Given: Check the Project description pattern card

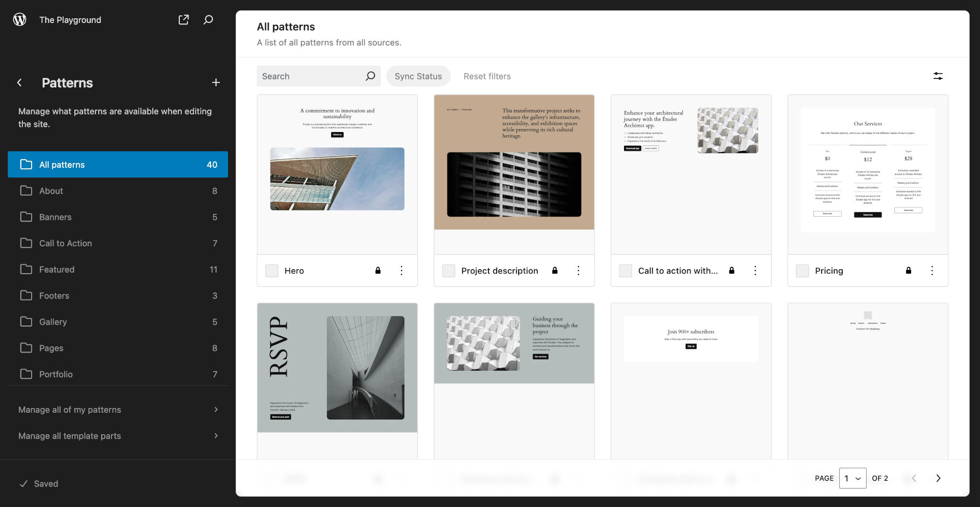Looking at the screenshot, I should click(x=448, y=270).
